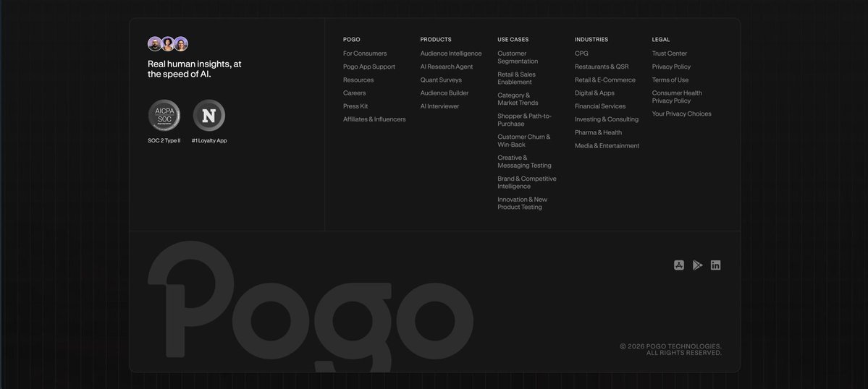Viewport: 868px width, 389px height.
Task: Click the PRODUCTS column heading
Action: pos(436,40)
